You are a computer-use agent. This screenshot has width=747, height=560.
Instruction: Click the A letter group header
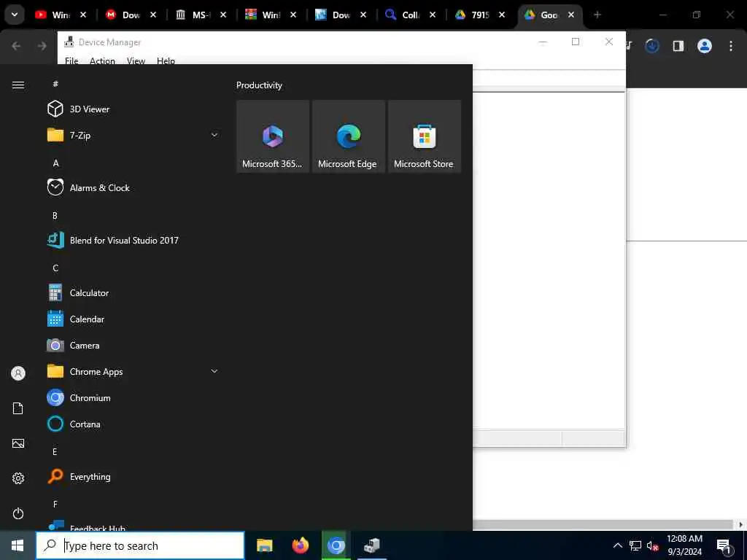[x=55, y=163]
